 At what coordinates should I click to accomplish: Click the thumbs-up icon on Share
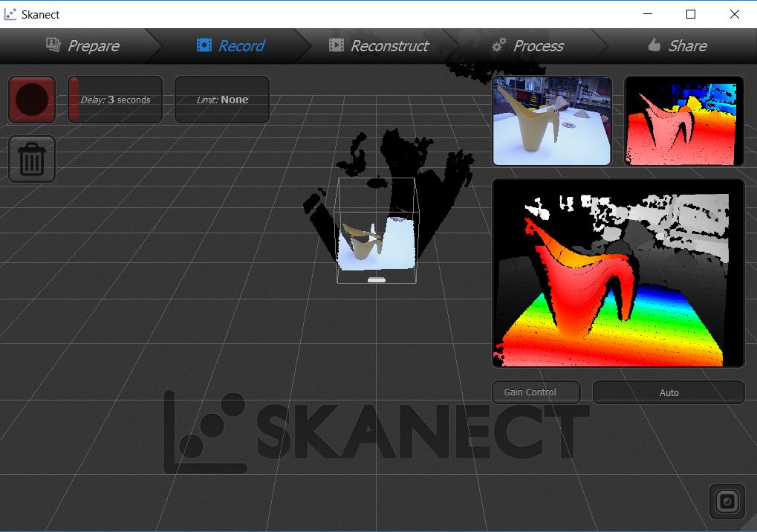pyautogui.click(x=654, y=45)
